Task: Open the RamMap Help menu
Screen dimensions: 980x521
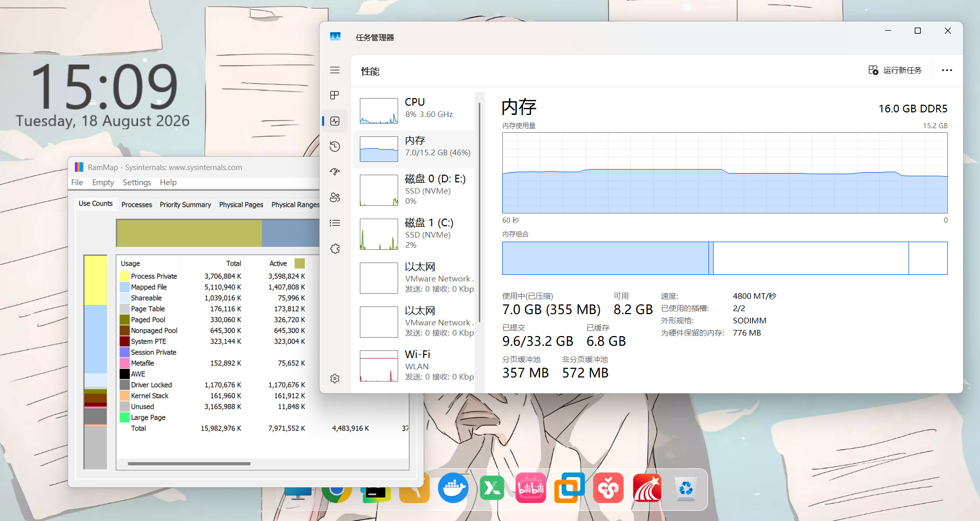Action: (x=168, y=182)
